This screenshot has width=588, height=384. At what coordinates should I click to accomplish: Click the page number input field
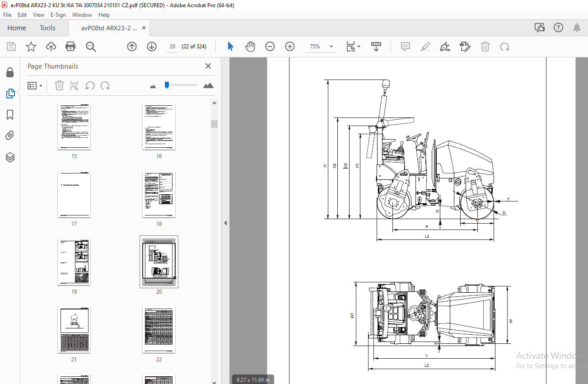click(172, 47)
